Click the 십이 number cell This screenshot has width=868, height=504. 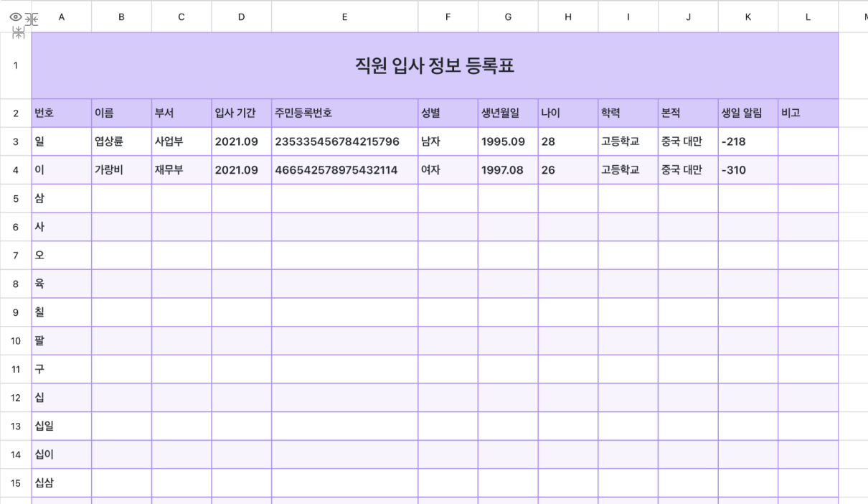click(62, 454)
